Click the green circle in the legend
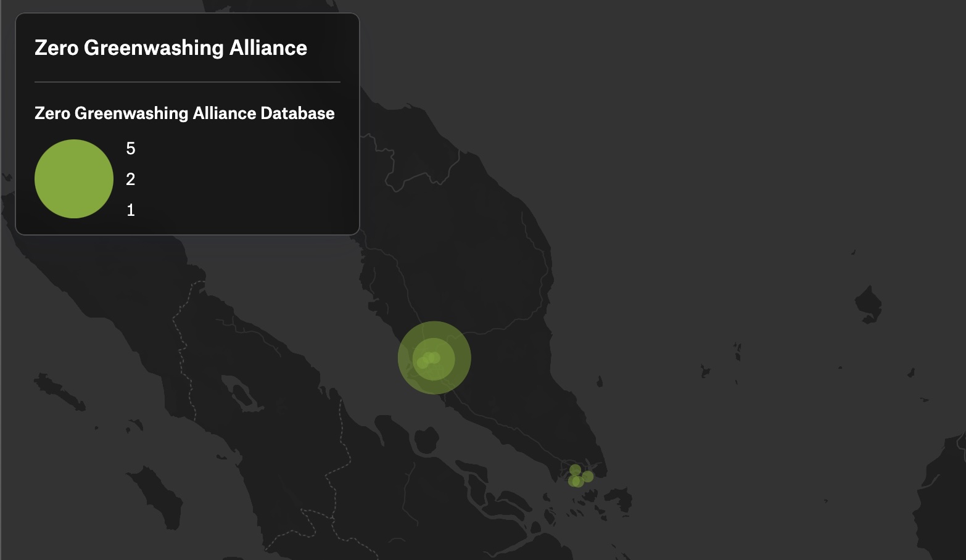Image resolution: width=966 pixels, height=560 pixels. click(x=74, y=179)
